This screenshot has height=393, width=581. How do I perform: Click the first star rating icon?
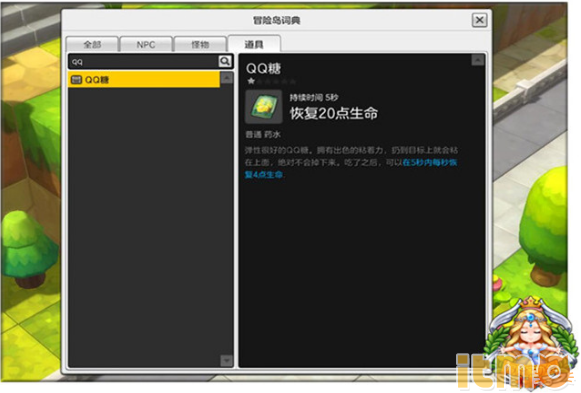coord(251,81)
